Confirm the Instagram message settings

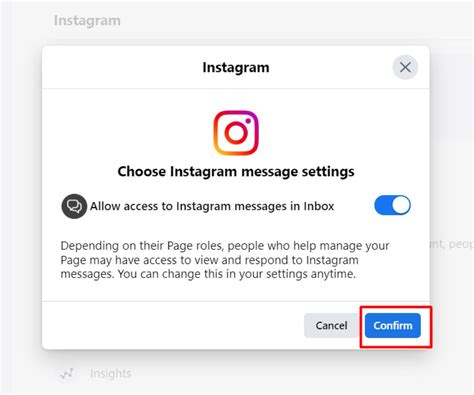click(393, 325)
